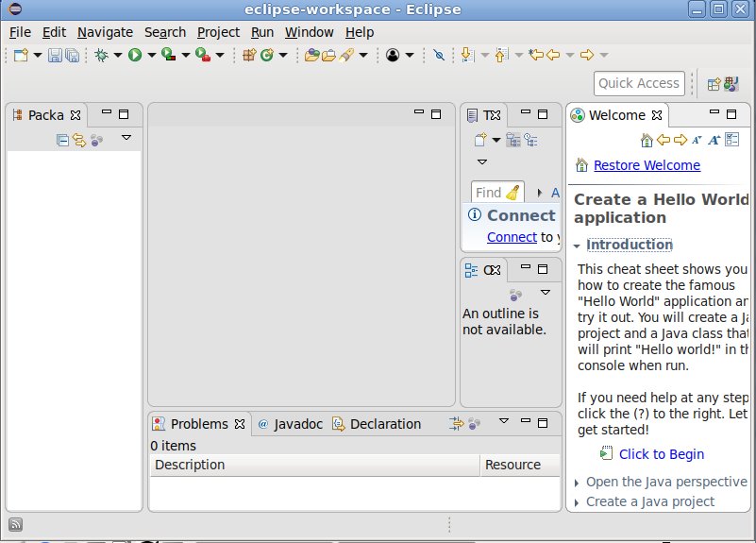This screenshot has width=756, height=543.
Task: Open Problems view menu triangle
Action: 504,421
